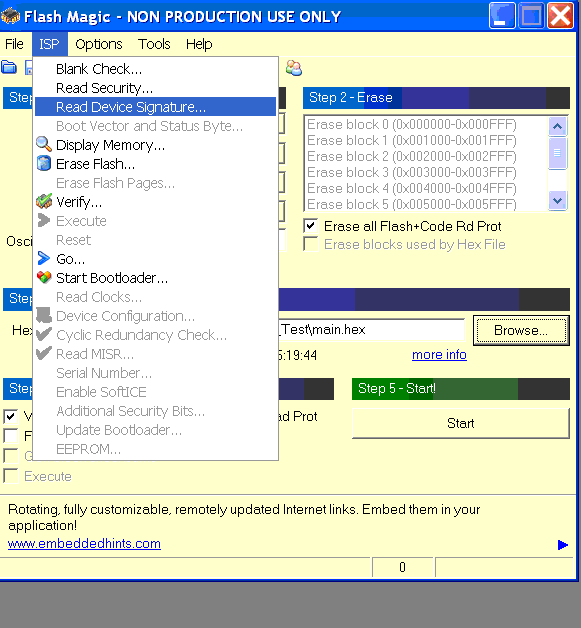Click the hex file path field
Screen dimensions: 581x628
pos(372,330)
